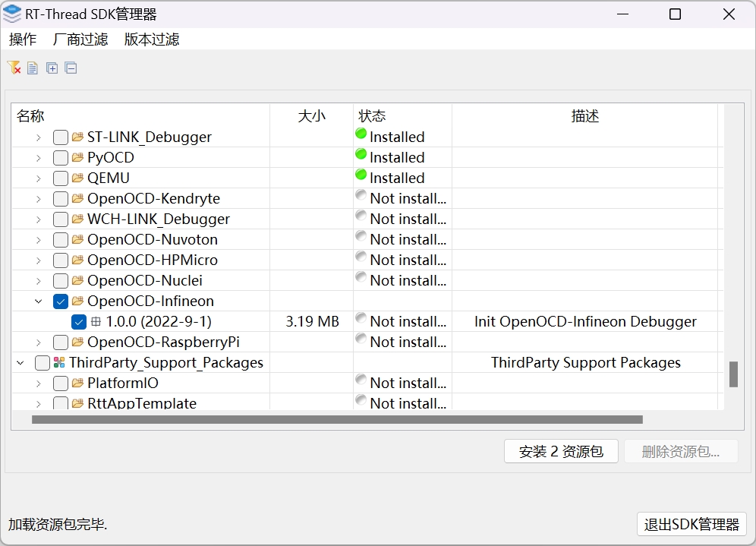Image resolution: width=756 pixels, height=546 pixels.
Task: Click the green Installed status dot for ST-LINK_Debugger
Action: click(361, 134)
